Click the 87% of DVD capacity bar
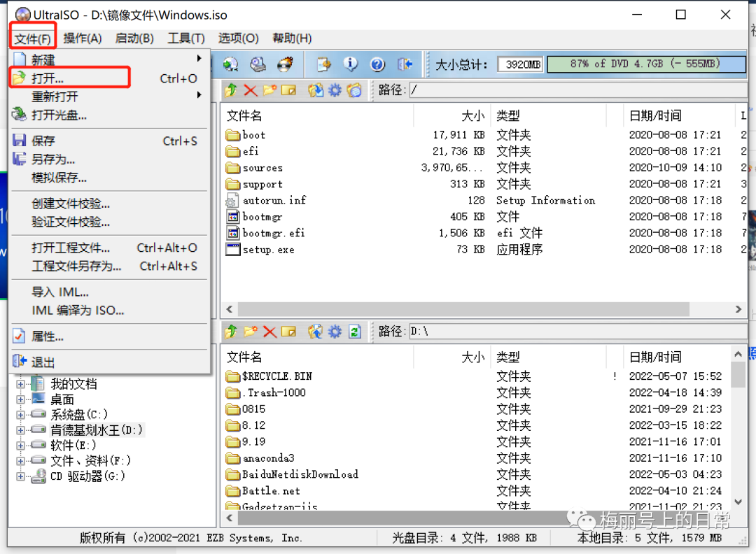 646,64
